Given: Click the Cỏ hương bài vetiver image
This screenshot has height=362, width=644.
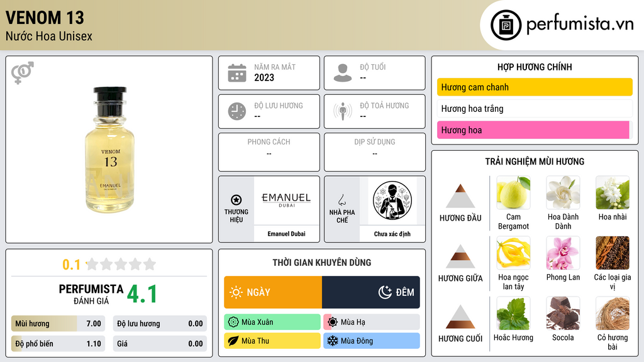Looking at the screenshot, I should click(x=613, y=313).
